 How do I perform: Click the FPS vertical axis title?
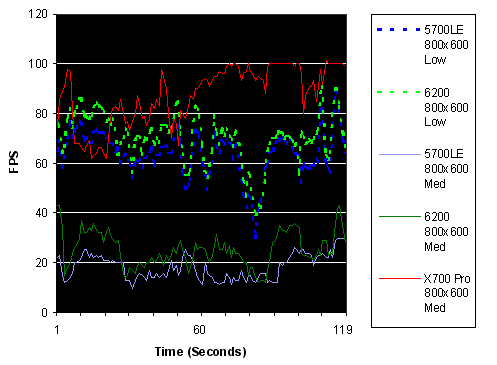point(14,162)
